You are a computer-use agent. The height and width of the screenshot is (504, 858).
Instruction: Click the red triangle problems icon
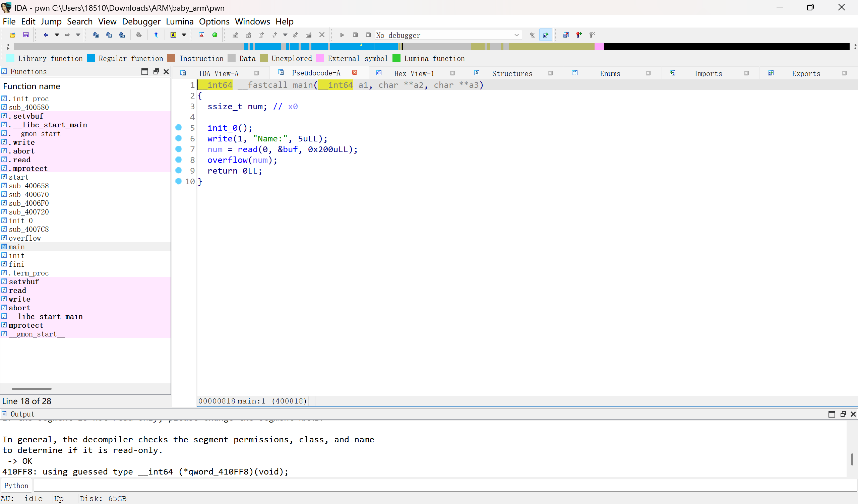coord(201,35)
